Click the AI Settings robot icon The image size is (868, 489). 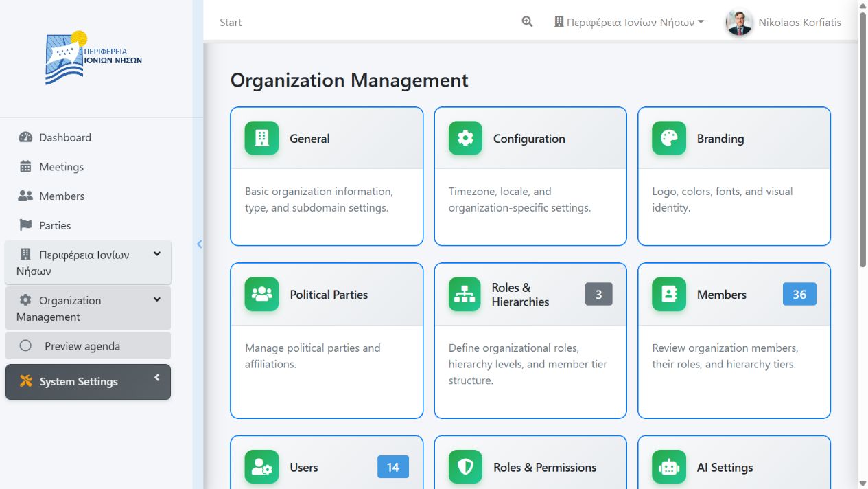669,467
